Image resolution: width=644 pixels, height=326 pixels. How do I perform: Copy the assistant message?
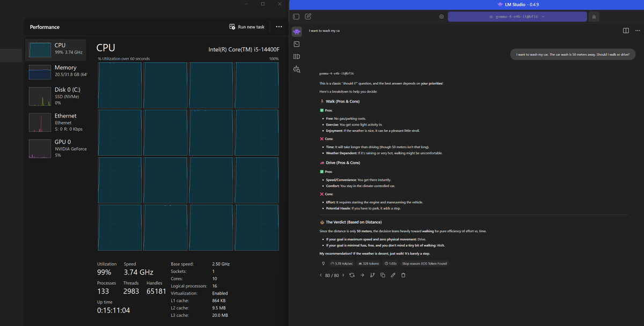[383, 275]
